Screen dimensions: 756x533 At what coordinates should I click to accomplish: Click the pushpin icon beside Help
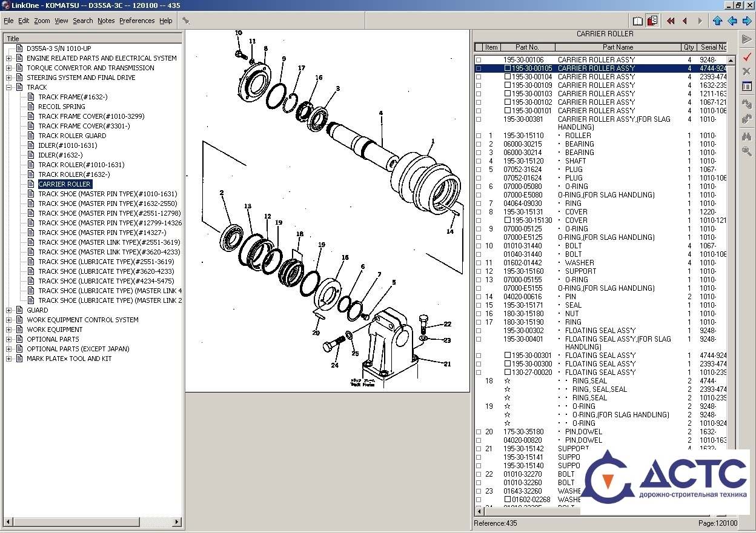186,21
